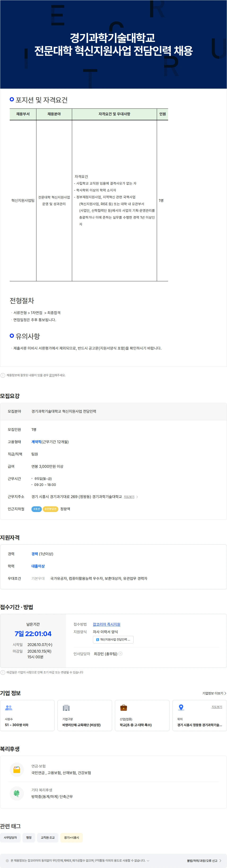Image resolution: width=227 pixels, height=868 pixels.
Task: Download the 혁신지원사업 전담인력 attachment file
Action: tap(113, 640)
